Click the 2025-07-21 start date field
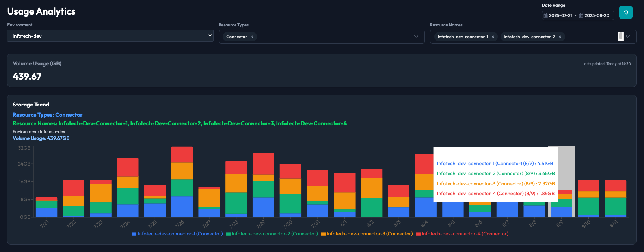 pos(560,15)
